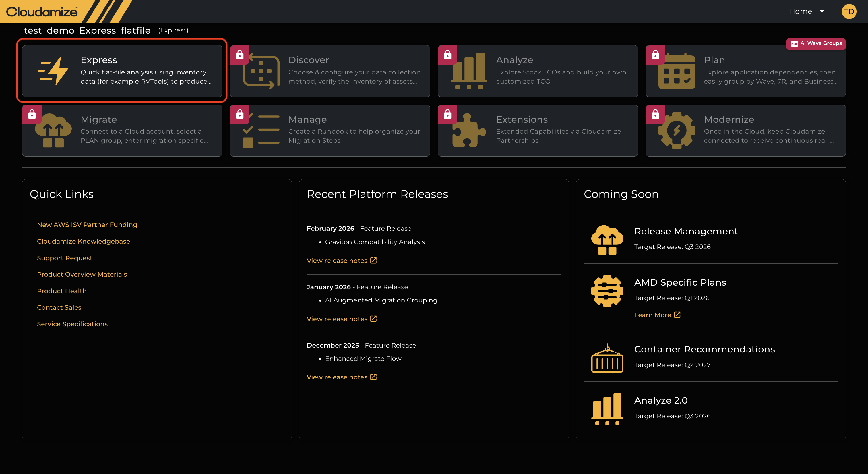Click the Quick Links panel heading

[x=62, y=194]
